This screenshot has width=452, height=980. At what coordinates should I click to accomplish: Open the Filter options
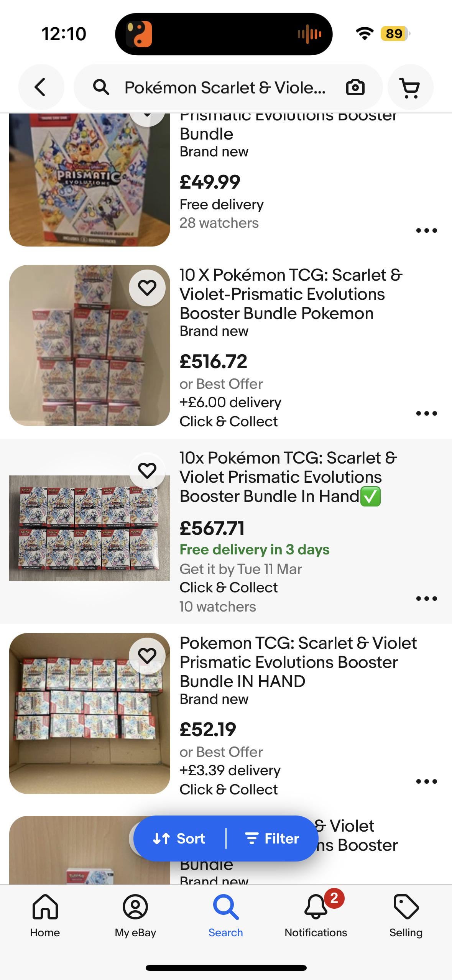(272, 839)
